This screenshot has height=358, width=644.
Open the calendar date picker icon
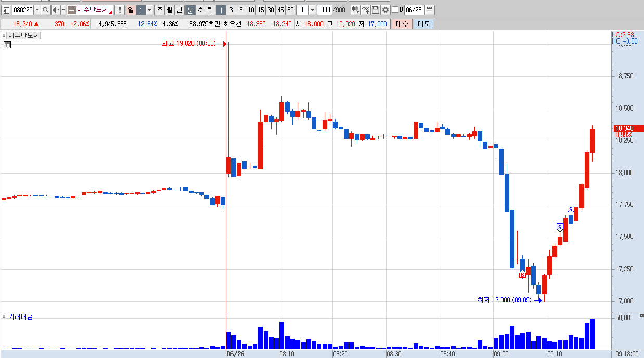coord(429,10)
